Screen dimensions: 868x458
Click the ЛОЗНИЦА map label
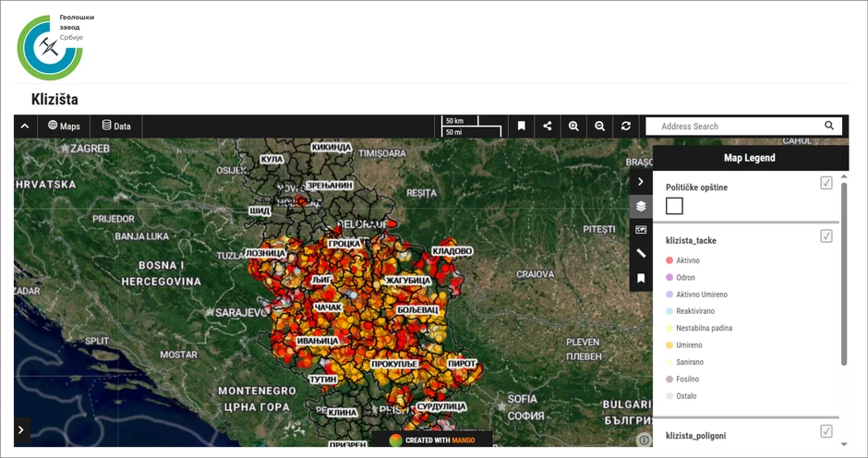(266, 253)
